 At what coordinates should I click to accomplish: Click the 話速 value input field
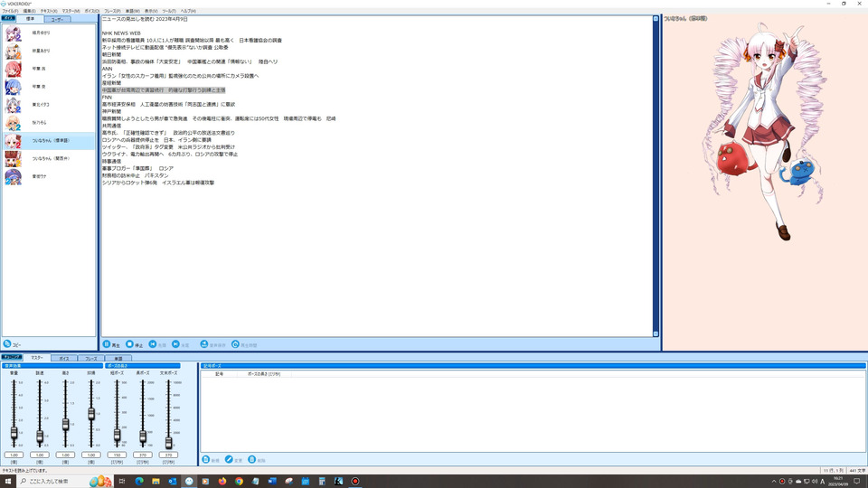(x=40, y=455)
